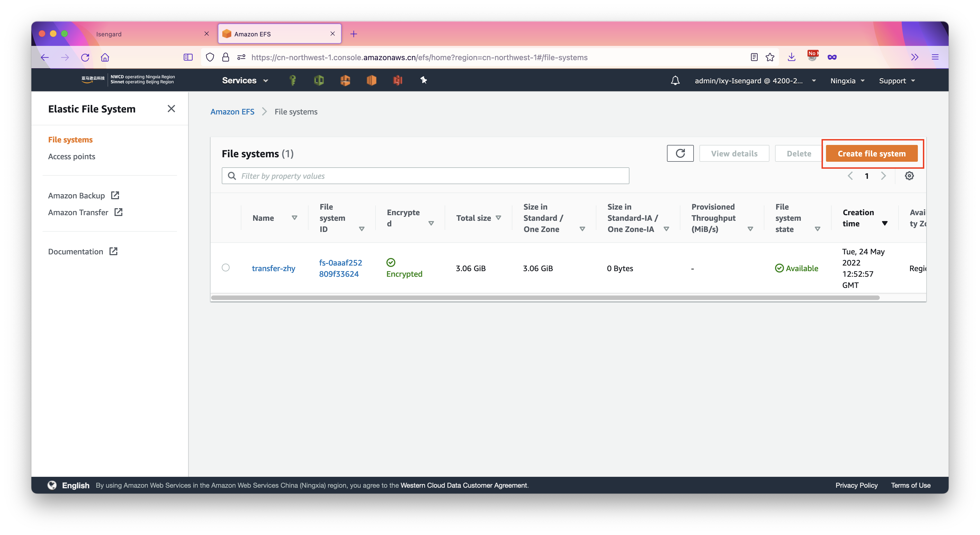Screen dimensions: 980x535
Task: Open Documentation in the sidebar
Action: 83,251
